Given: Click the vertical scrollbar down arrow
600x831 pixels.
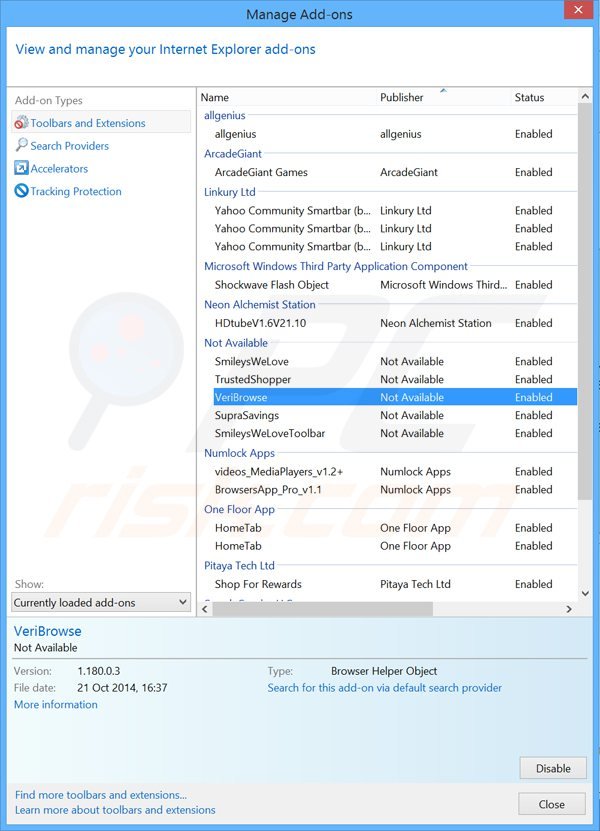Looking at the screenshot, I should [x=585, y=594].
